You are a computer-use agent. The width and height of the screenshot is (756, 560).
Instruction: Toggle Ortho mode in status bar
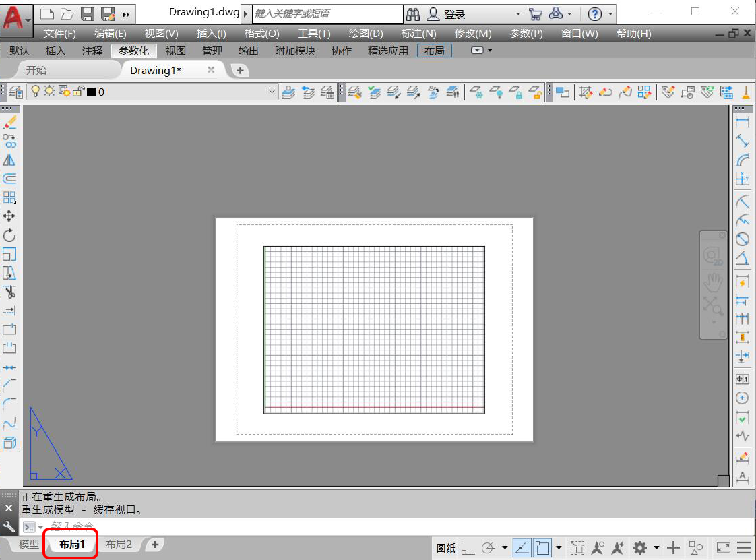468,548
